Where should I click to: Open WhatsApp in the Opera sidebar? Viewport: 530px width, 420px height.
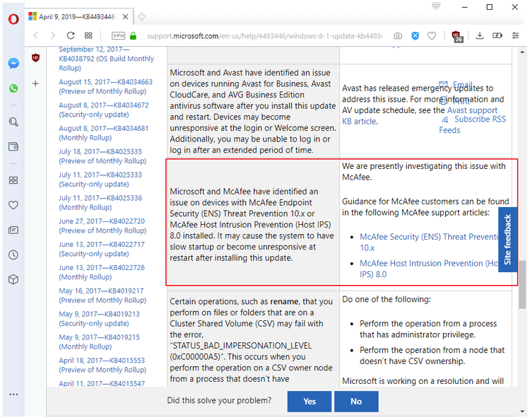click(13, 88)
